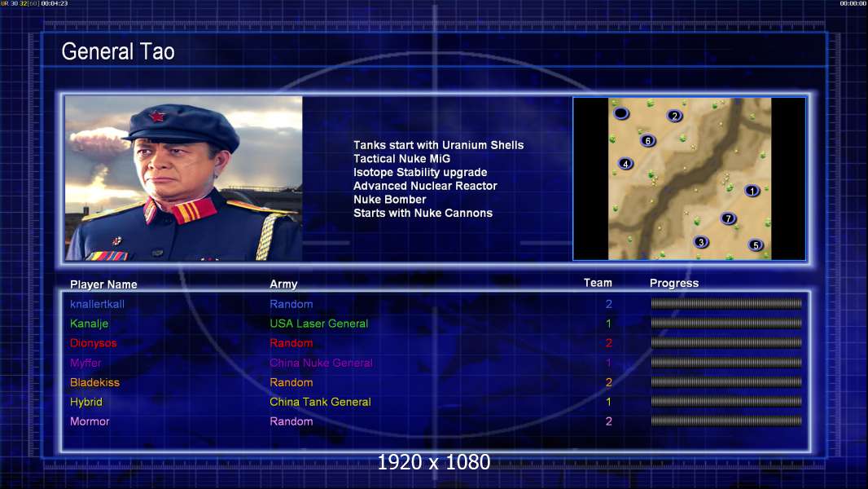
Task: Select player name Kanalje
Action: pos(89,324)
